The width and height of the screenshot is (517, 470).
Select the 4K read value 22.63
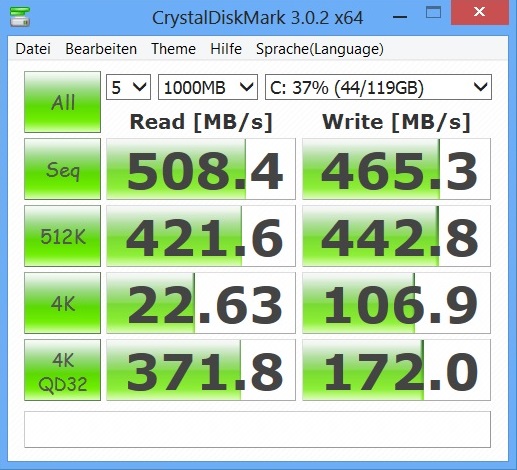point(201,303)
